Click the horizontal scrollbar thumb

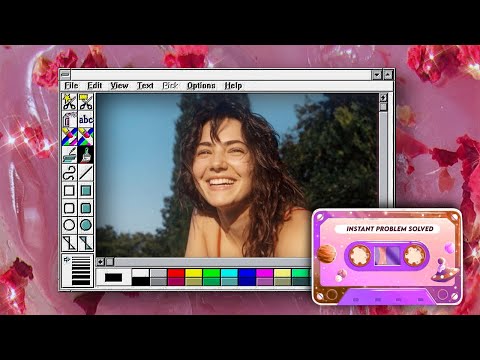pyautogui.click(x=110, y=262)
